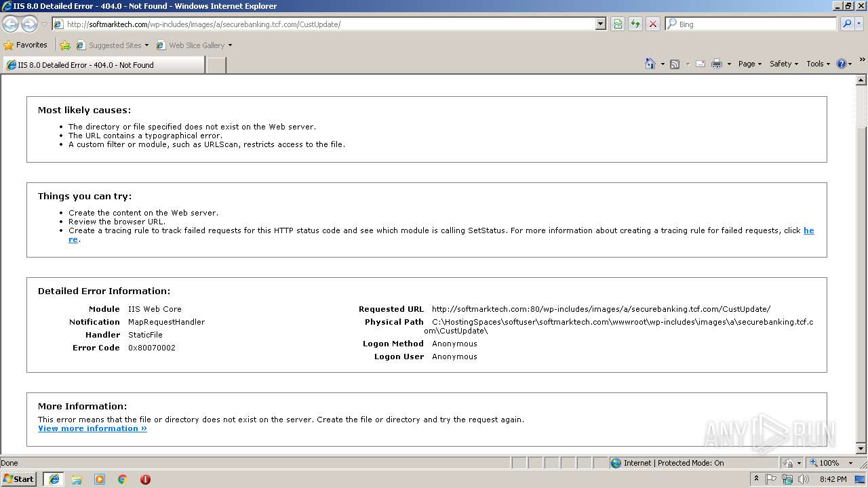Refresh the page with the Refresh icon
Screen dimensions: 868x488
coord(635,24)
